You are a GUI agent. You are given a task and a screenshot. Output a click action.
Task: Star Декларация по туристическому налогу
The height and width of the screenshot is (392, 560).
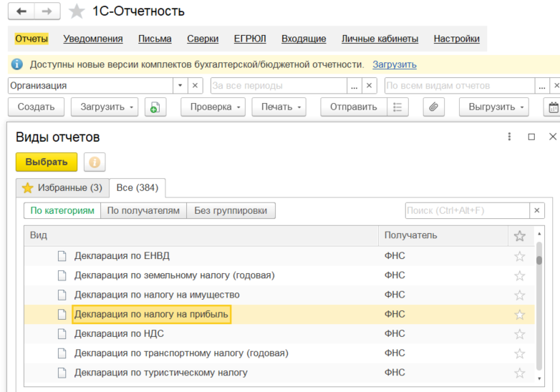click(x=520, y=373)
